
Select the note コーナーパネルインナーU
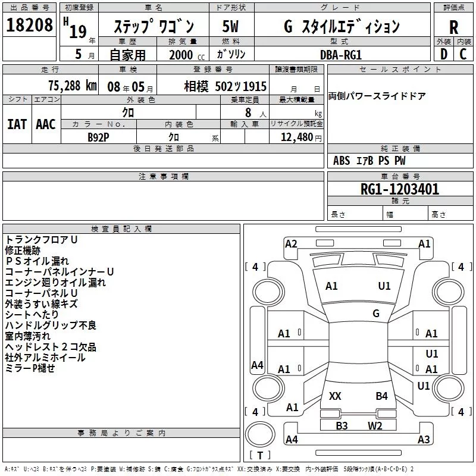click(59, 272)
